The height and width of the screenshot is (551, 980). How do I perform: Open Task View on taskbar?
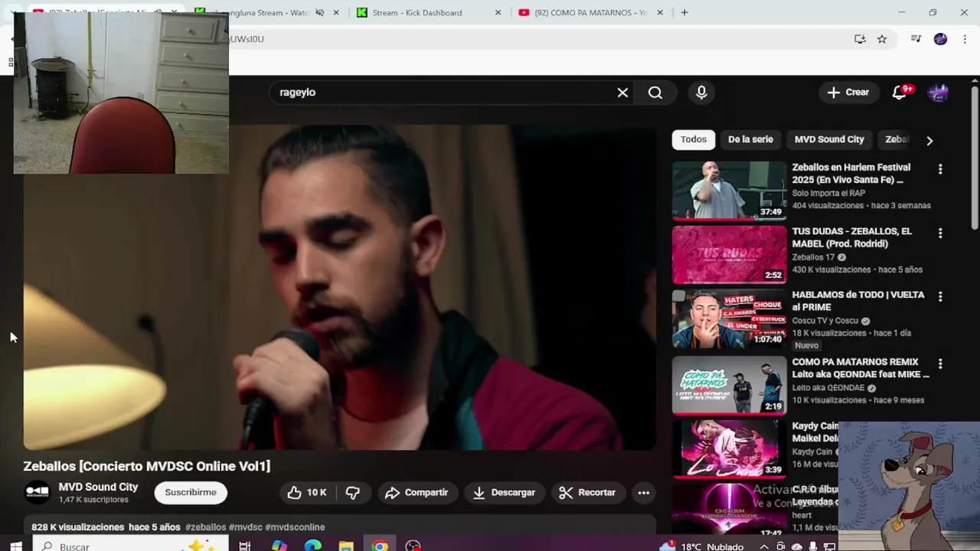click(245, 546)
